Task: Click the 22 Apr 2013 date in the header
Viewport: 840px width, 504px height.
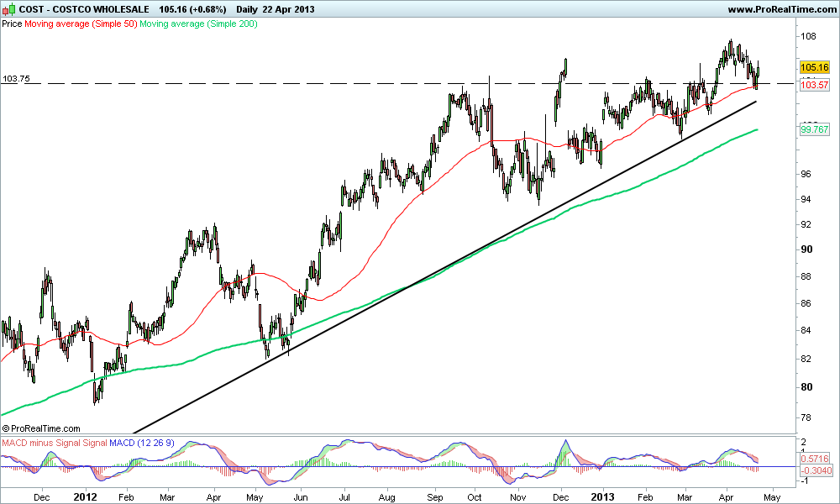Action: pos(288,9)
